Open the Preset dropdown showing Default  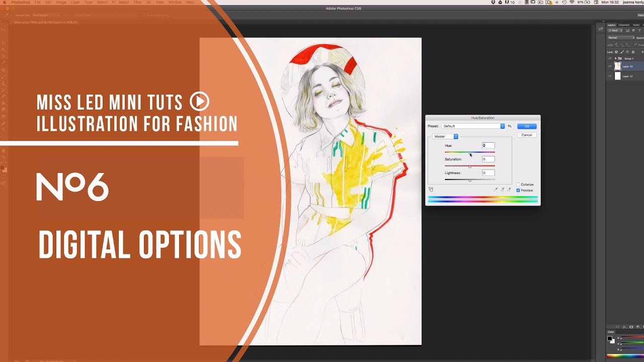(473, 126)
